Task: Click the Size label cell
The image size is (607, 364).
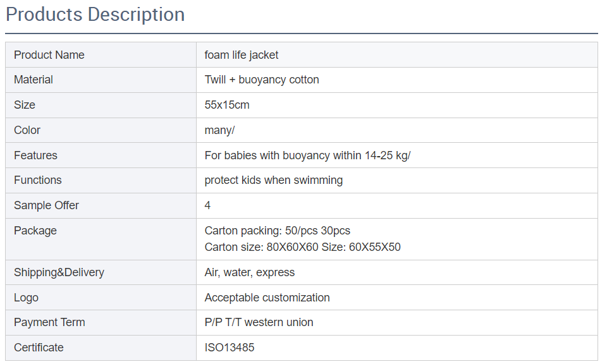Action: coord(25,105)
